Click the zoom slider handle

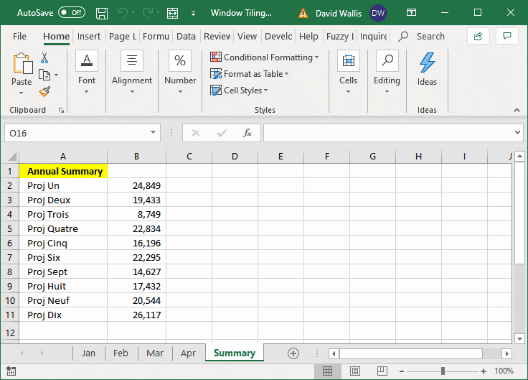(x=443, y=371)
